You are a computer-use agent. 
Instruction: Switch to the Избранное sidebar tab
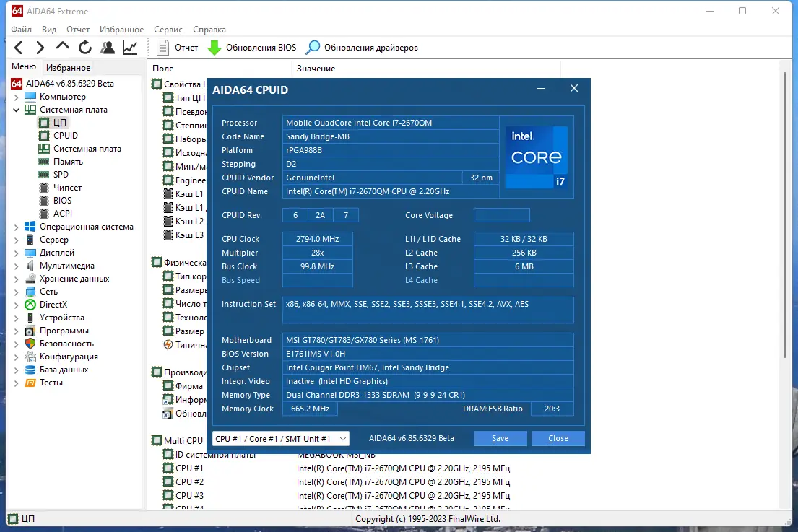pos(68,68)
